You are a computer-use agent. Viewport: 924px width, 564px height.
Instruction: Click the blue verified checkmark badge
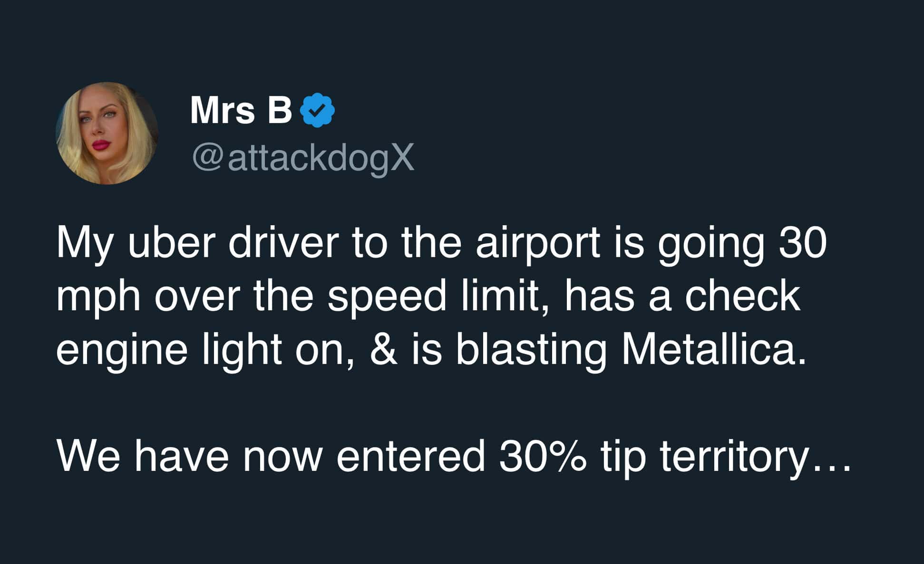pos(318,110)
